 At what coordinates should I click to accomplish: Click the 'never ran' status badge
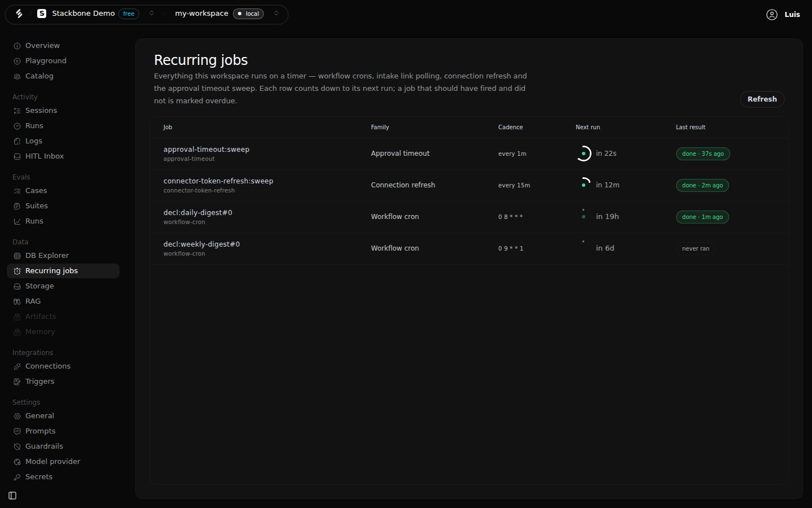pos(695,248)
